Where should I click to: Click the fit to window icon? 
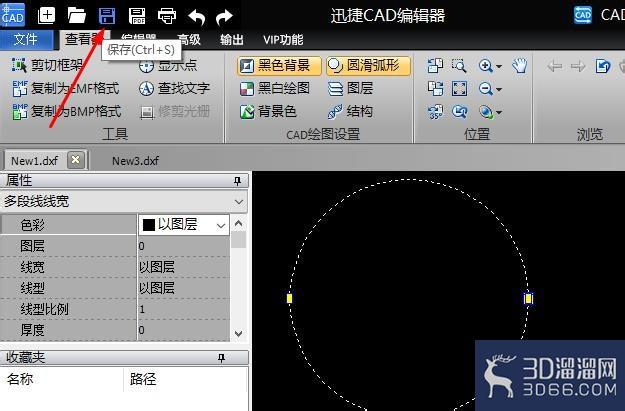pyautogui.click(x=459, y=88)
